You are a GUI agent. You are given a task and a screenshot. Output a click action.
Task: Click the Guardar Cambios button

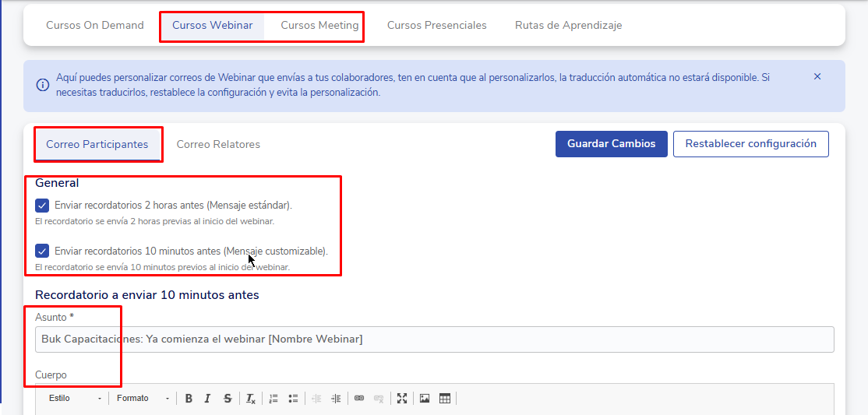pos(611,144)
